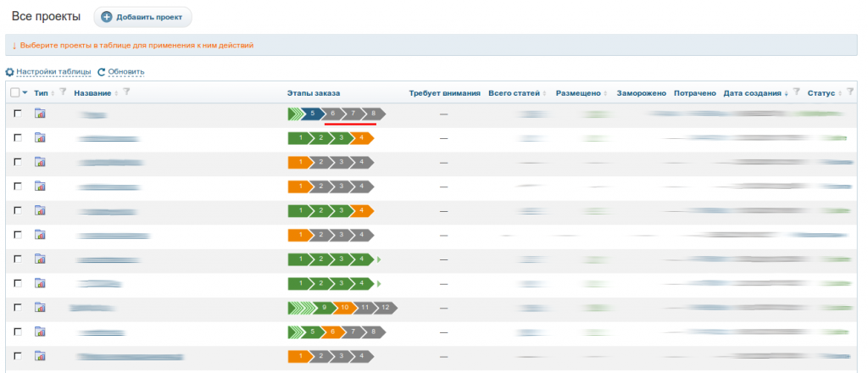Sort by Статус using its sort arrows
The width and height of the screenshot is (868, 373).
(x=842, y=93)
